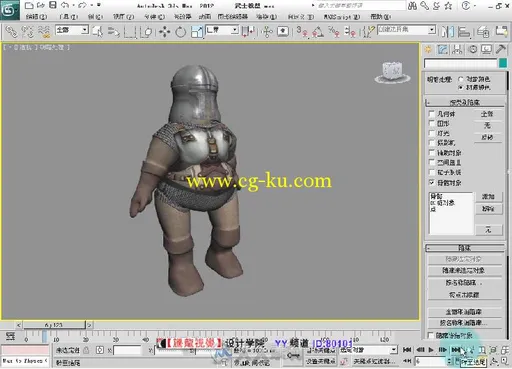Select the 对象颜色 radio button
This screenshot has height=369, width=512.
pyautogui.click(x=461, y=79)
